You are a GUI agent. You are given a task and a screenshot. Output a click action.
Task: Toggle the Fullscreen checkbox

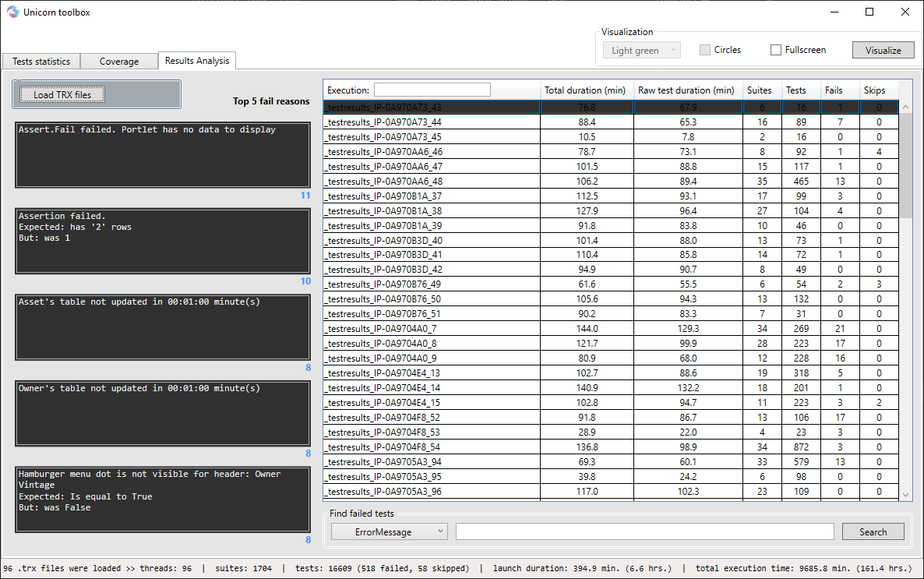coord(775,50)
